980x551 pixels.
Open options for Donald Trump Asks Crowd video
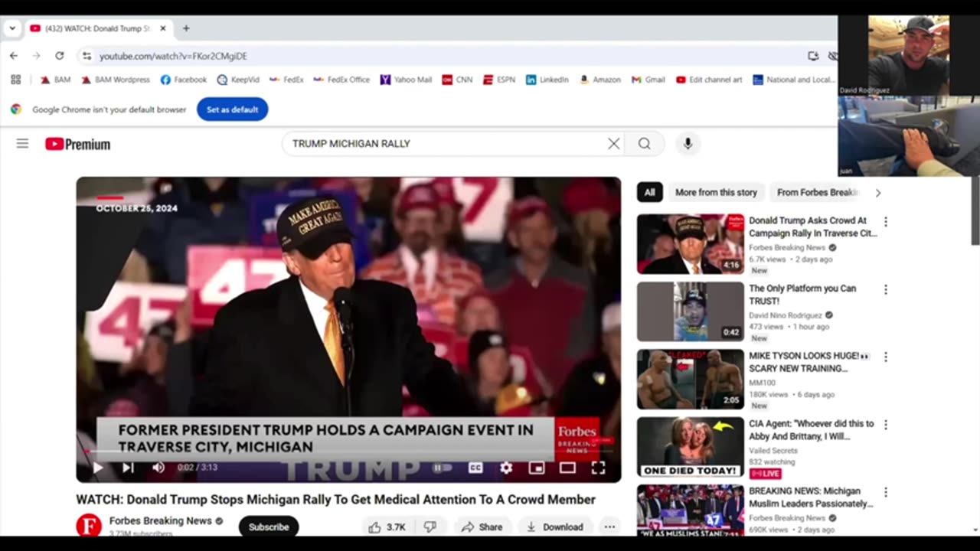point(886,222)
